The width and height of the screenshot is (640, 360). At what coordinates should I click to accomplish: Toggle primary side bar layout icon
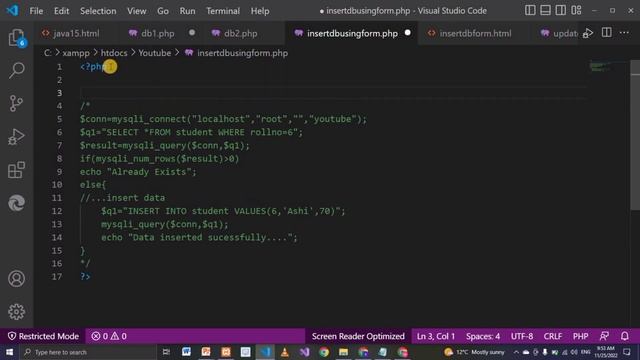530,10
